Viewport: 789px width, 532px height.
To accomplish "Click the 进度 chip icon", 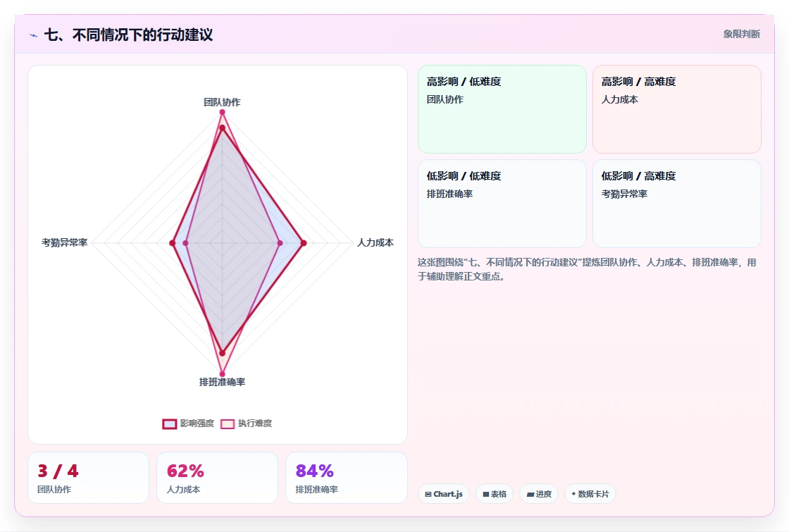I will (x=530, y=494).
